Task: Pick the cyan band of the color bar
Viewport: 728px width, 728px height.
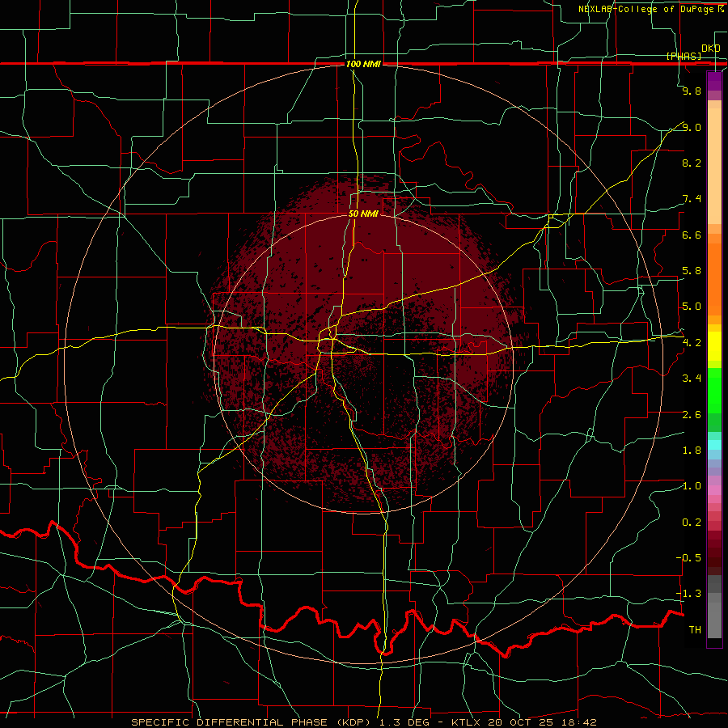Action: coord(714,445)
